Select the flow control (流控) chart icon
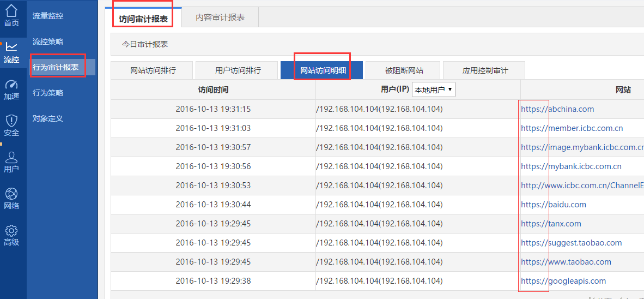Viewport: 644px width, 299px height. (x=11, y=47)
